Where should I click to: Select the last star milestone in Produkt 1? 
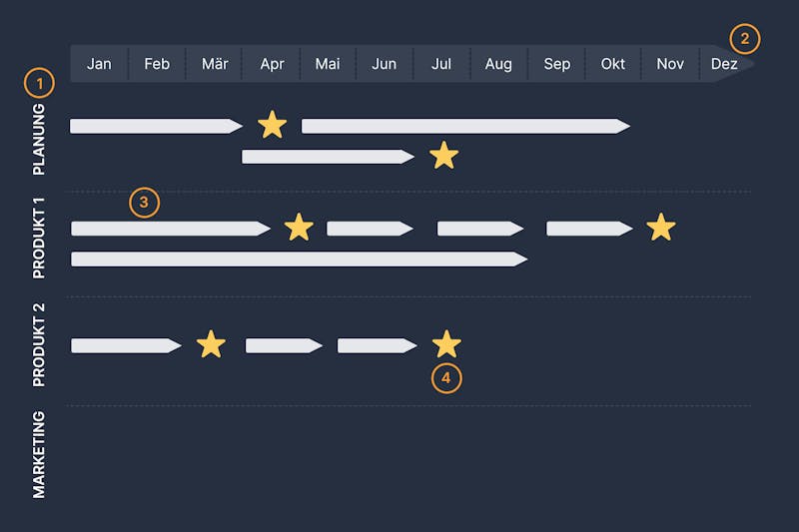[x=661, y=227]
